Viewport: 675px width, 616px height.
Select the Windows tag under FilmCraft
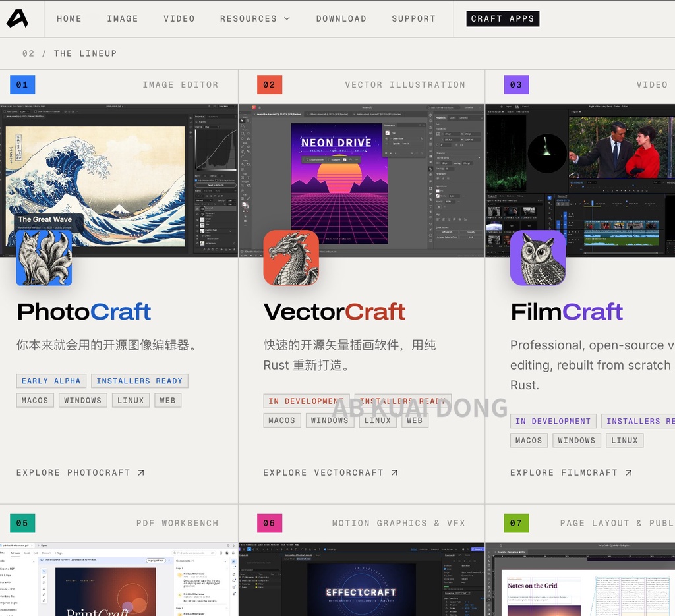tap(577, 441)
